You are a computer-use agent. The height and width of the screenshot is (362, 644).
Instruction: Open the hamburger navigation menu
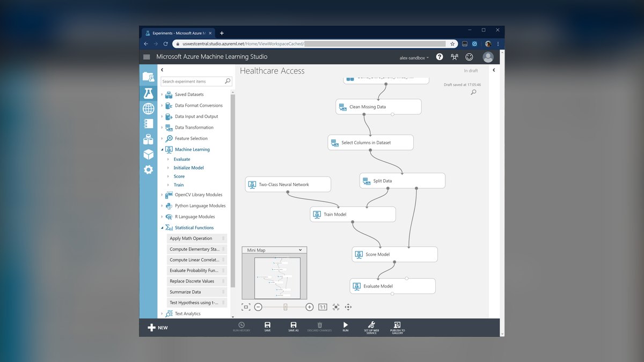tap(147, 57)
